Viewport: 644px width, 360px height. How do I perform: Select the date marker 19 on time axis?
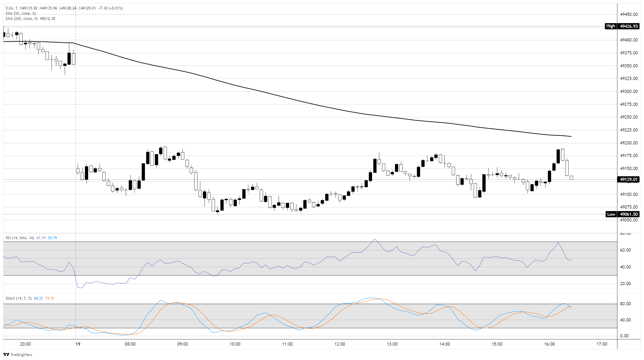[78, 344]
